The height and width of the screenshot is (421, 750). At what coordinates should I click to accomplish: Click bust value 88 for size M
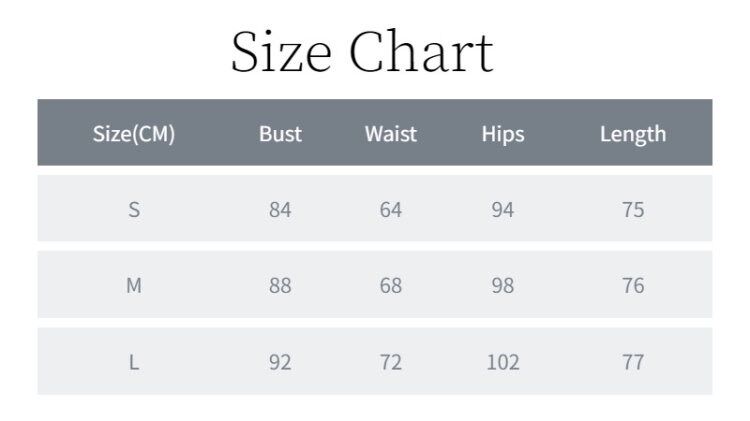coord(280,286)
